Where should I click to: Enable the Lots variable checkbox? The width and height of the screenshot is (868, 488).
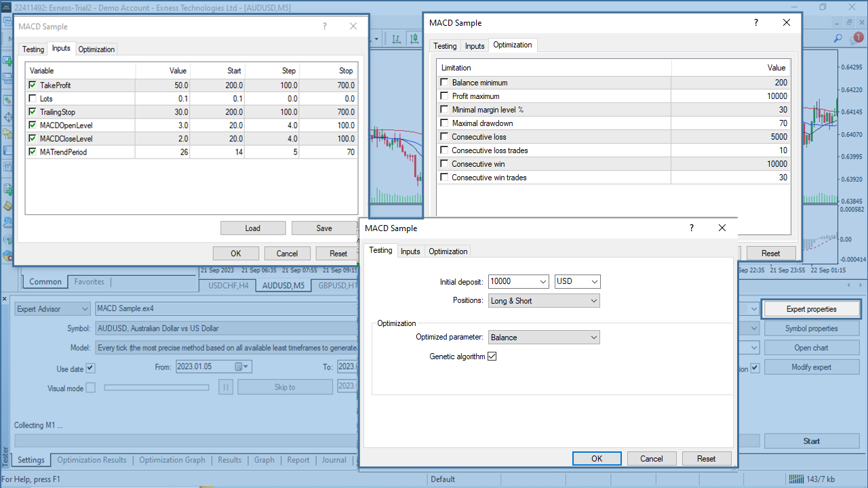tap(33, 99)
